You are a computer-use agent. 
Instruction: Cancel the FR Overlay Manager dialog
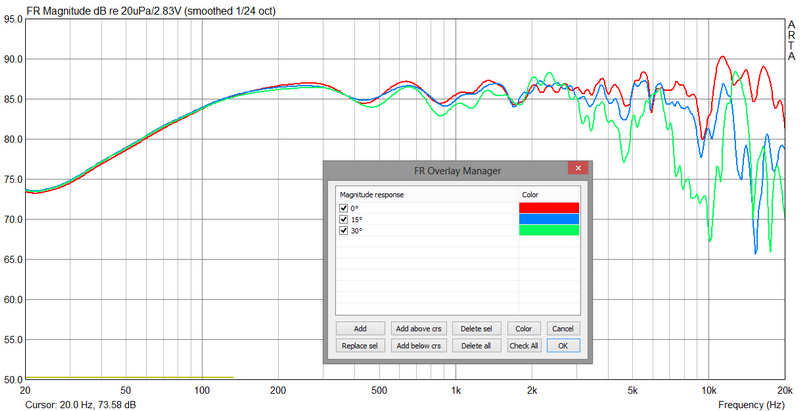[x=562, y=328]
